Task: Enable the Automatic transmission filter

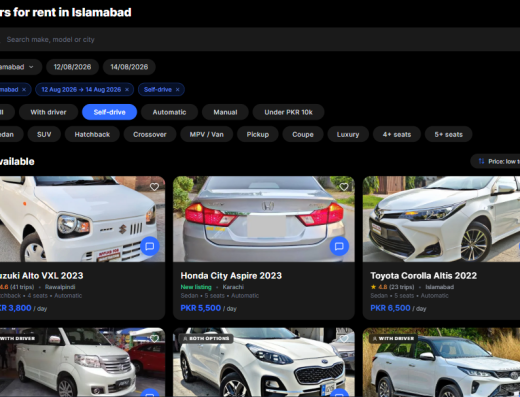Action: pyautogui.click(x=169, y=112)
